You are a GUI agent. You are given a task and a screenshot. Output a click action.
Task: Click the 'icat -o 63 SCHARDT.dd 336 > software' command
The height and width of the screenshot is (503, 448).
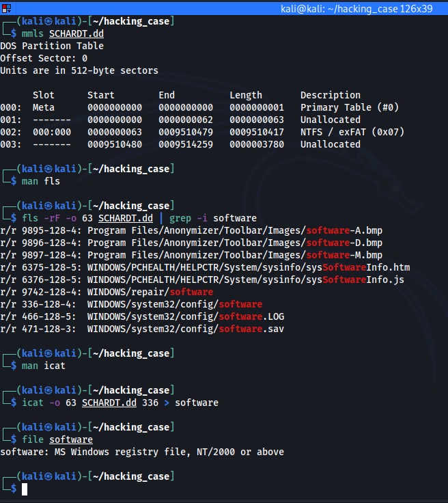[120, 403]
